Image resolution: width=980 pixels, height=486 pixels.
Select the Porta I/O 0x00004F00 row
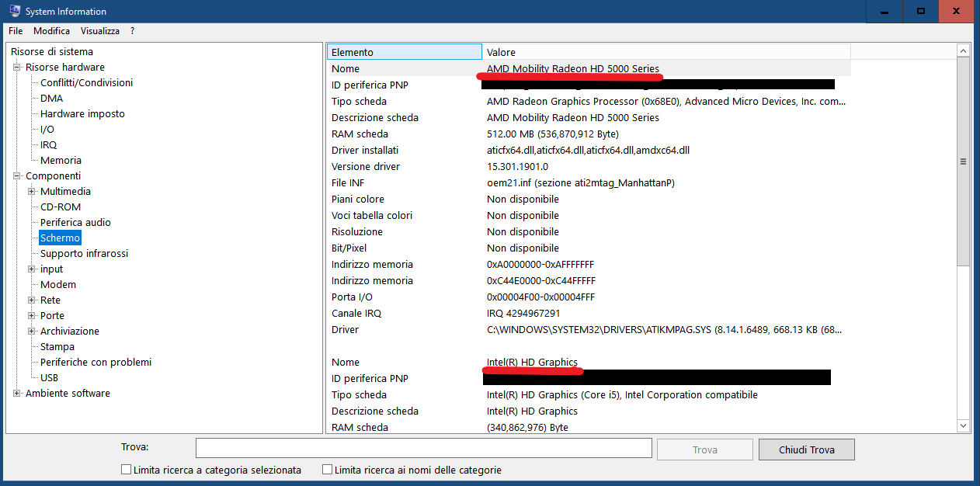589,297
